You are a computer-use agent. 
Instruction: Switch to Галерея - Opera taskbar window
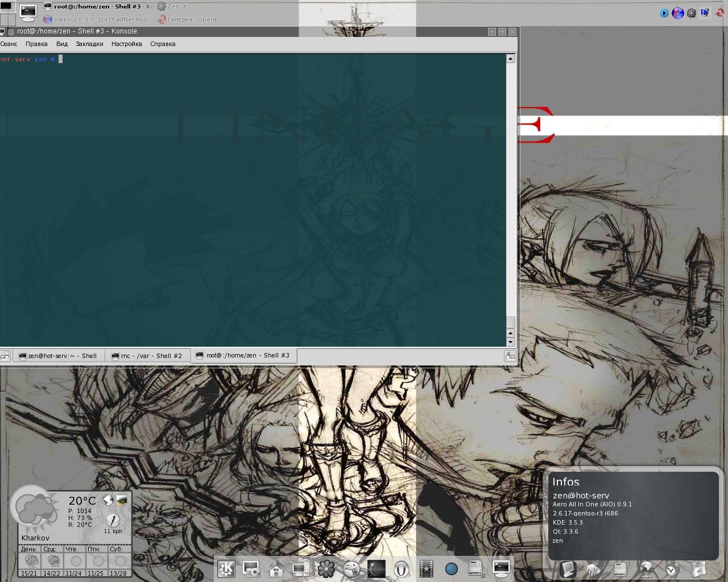187,19
